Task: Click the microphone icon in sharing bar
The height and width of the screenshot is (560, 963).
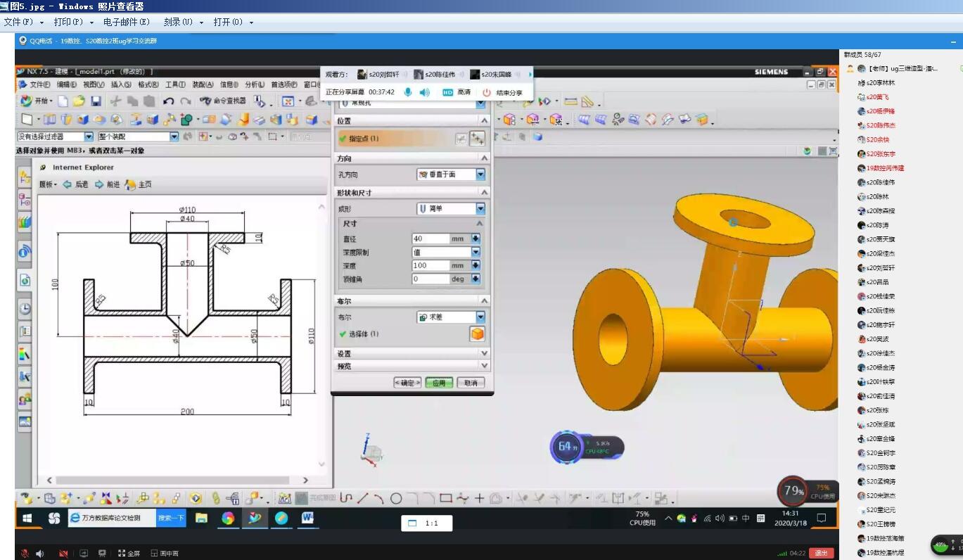Action: (x=408, y=92)
